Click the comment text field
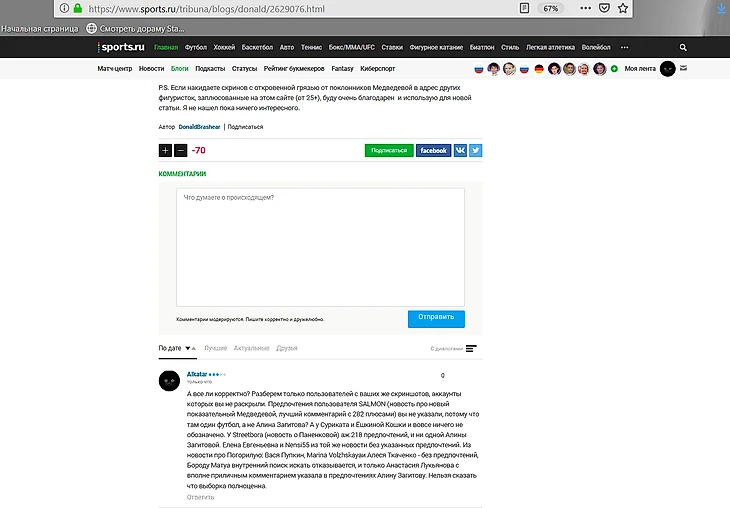This screenshot has height=508, width=730. pyautogui.click(x=320, y=247)
